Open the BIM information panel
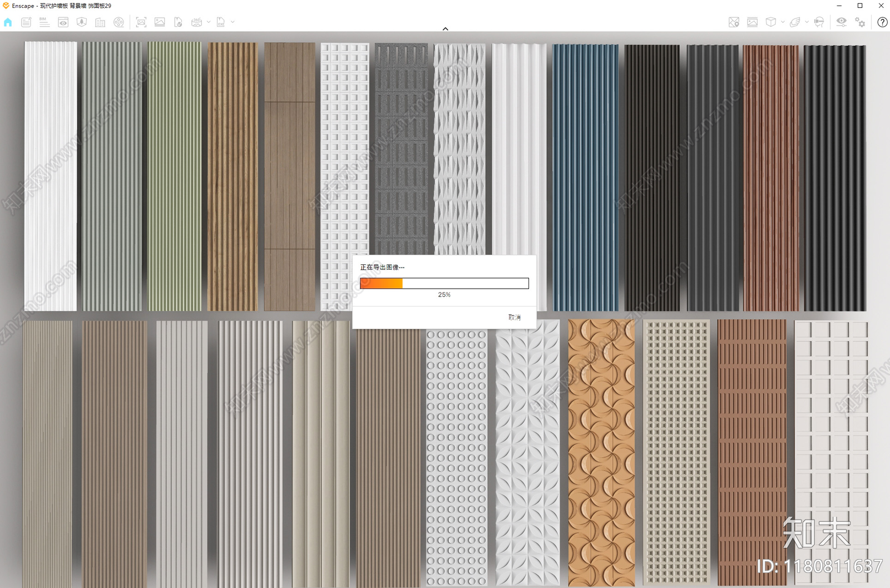The width and height of the screenshot is (890, 588). [44, 22]
